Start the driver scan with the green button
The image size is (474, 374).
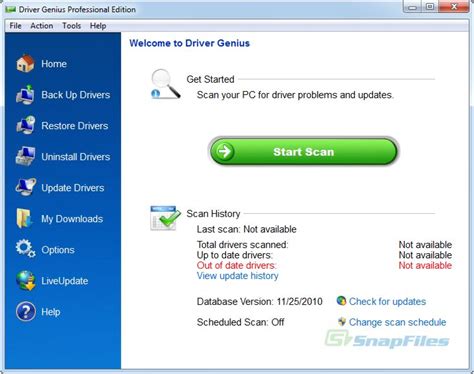pyautogui.click(x=303, y=151)
